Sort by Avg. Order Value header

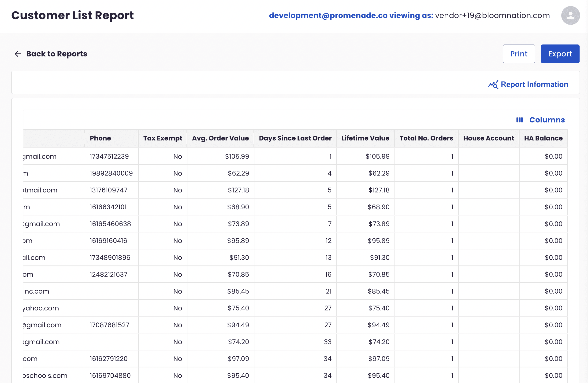pos(220,138)
